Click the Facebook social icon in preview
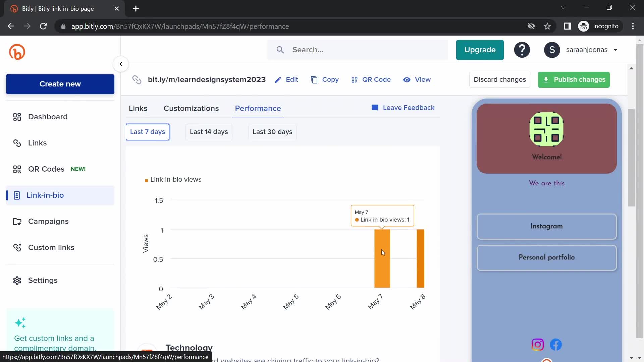644x362 pixels. pos(556,345)
